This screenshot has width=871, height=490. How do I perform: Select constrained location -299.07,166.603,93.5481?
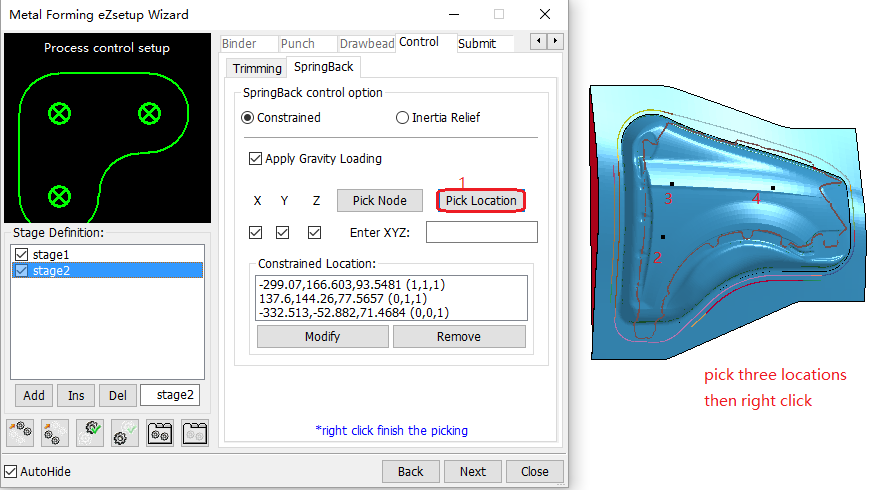391,285
